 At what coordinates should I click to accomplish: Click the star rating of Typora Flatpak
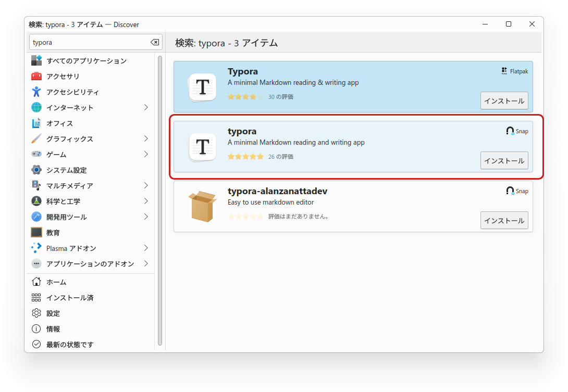click(x=245, y=97)
